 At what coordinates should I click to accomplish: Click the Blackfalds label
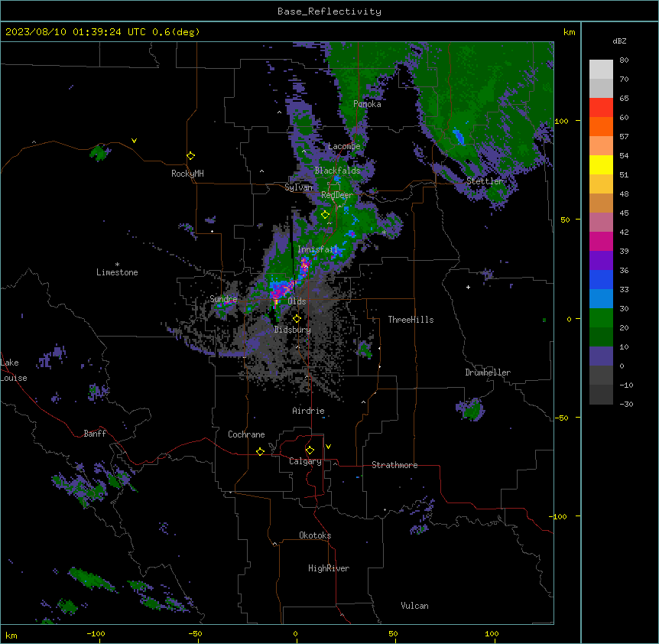coord(337,171)
